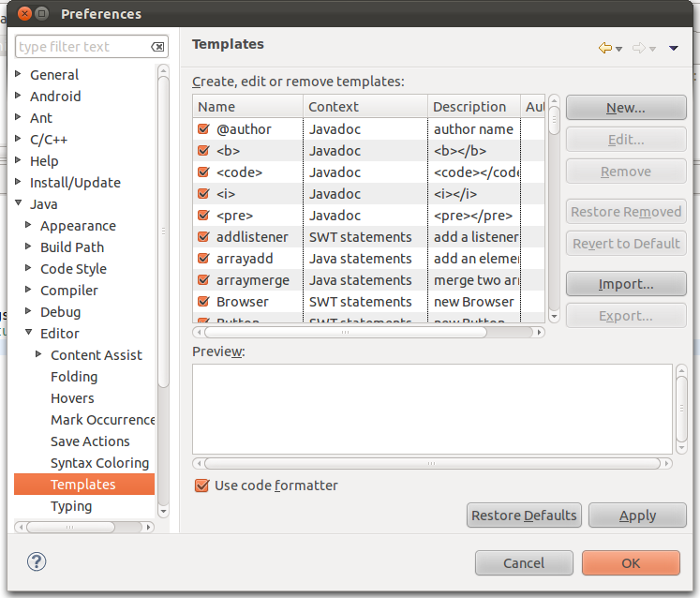The width and height of the screenshot is (700, 598).
Task: Uncheck the @author template checkbox
Action: click(203, 129)
